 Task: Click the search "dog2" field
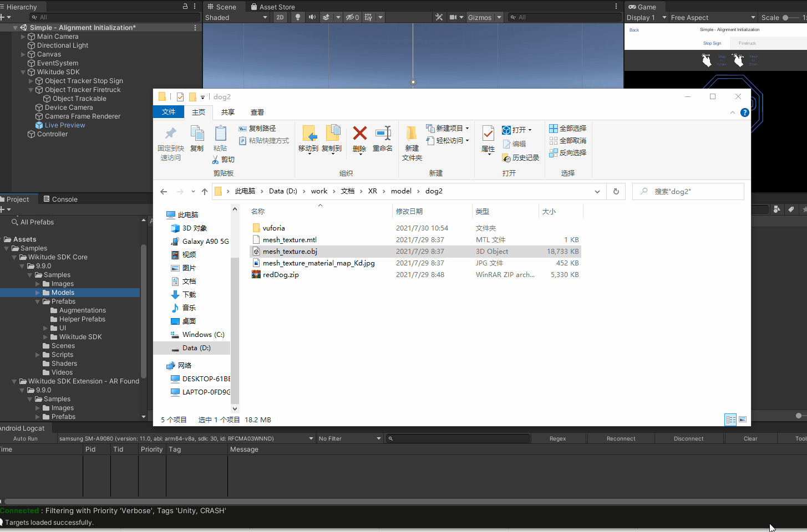tap(688, 191)
